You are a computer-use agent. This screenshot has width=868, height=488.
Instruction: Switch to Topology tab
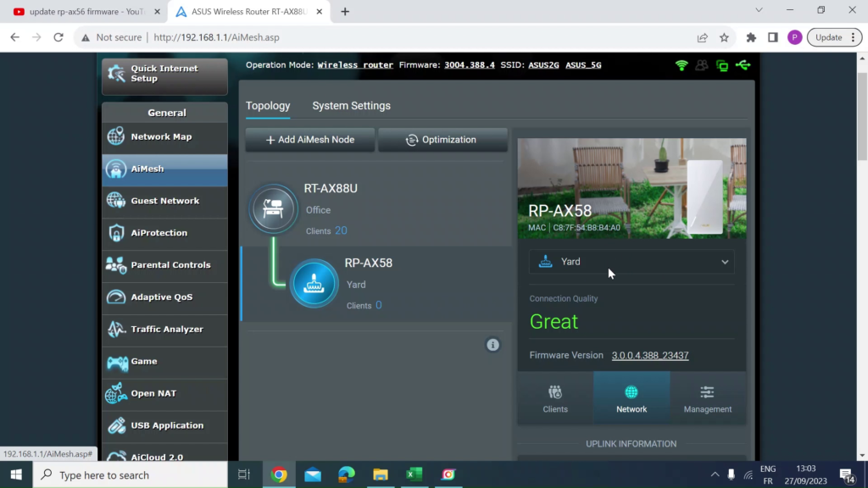pyautogui.click(x=268, y=106)
